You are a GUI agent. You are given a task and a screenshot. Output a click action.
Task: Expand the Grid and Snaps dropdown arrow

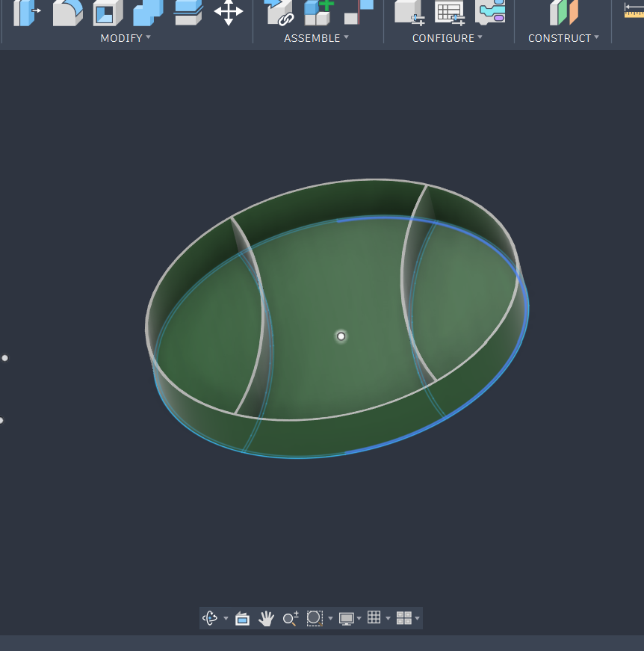tap(388, 619)
